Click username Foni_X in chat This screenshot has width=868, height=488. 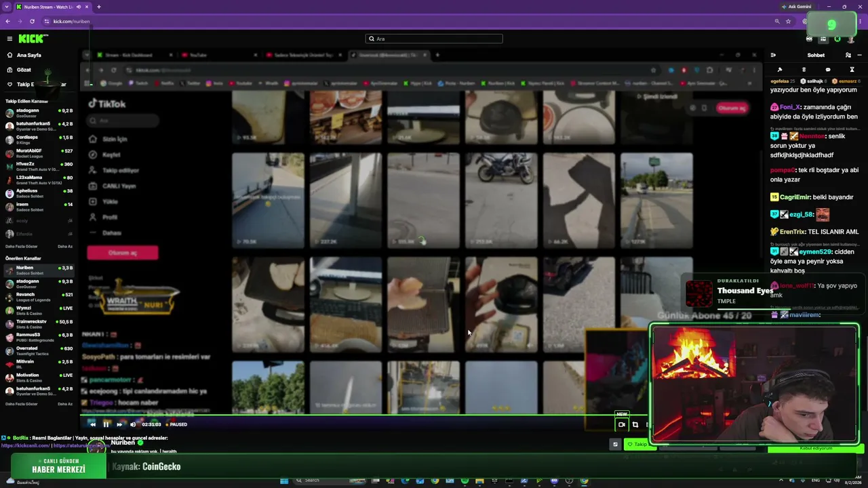pos(791,107)
